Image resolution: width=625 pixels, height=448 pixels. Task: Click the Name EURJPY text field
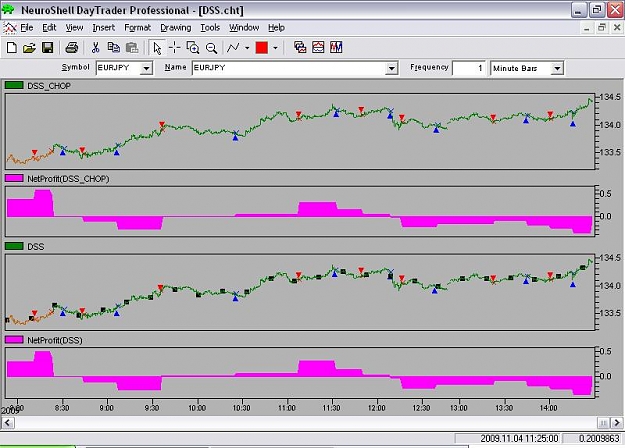[x=289, y=68]
